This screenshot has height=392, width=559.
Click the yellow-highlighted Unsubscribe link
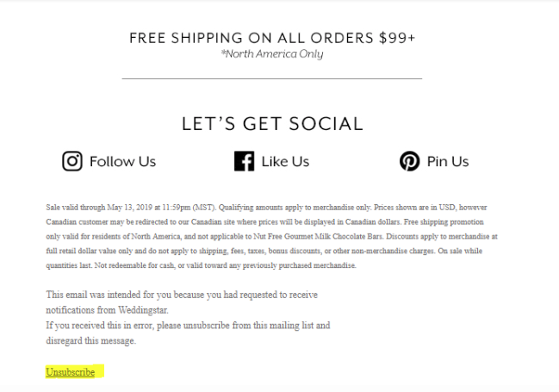[71, 372]
